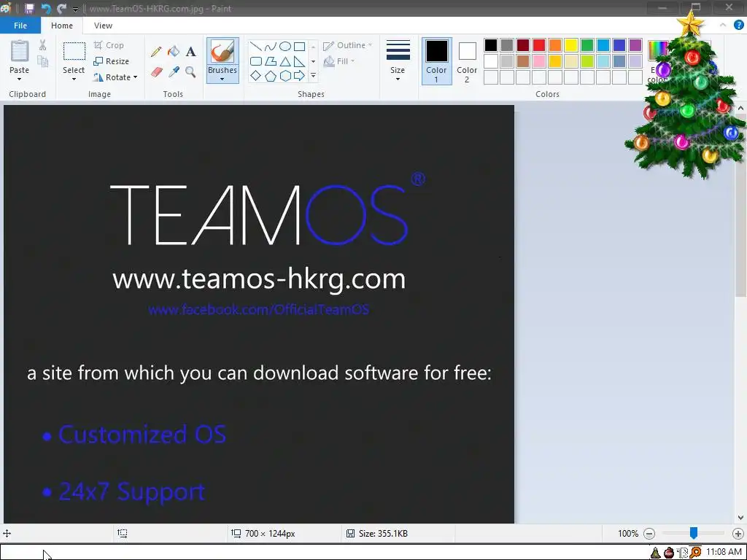Pick the Rectangle shape
Image resolution: width=747 pixels, height=560 pixels.
(x=299, y=46)
